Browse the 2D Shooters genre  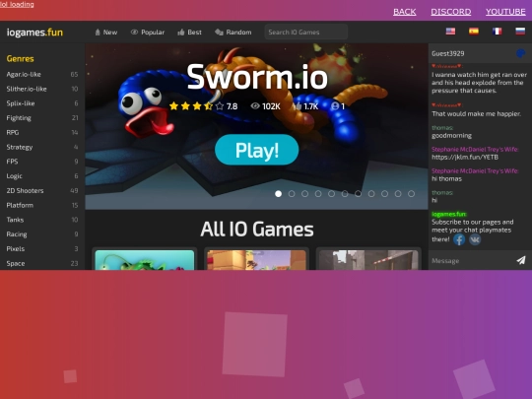point(42,191)
